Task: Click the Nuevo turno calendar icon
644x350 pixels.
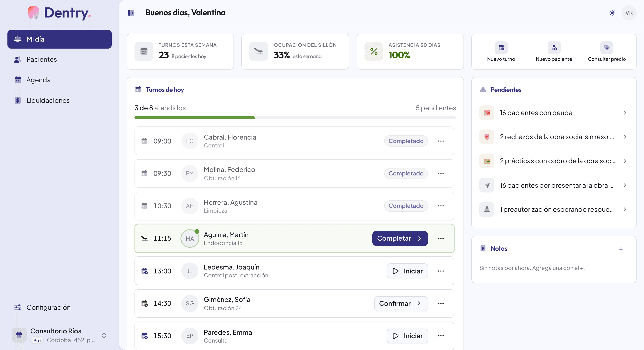Action: pyautogui.click(x=501, y=48)
